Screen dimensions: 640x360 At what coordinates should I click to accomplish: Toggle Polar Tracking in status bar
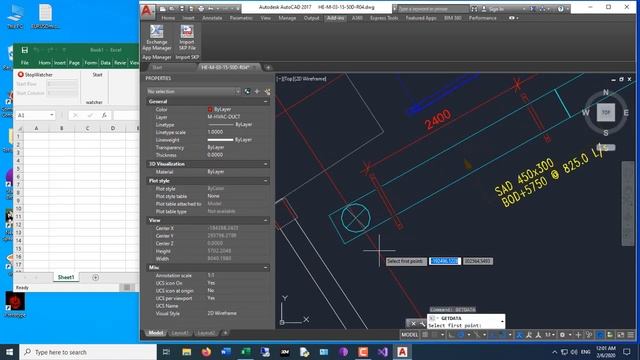tap(461, 335)
